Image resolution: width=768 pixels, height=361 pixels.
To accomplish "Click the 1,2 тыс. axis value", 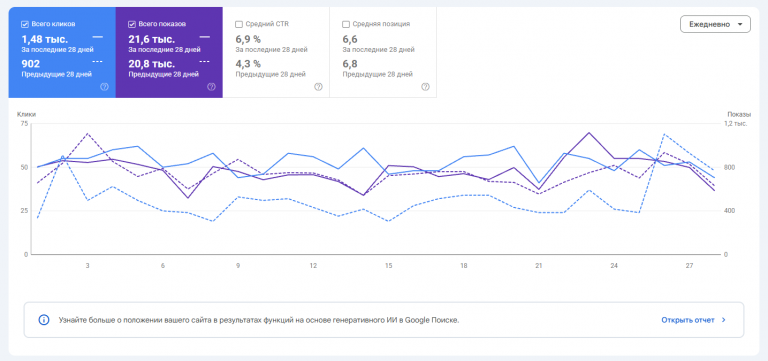I will (736, 123).
